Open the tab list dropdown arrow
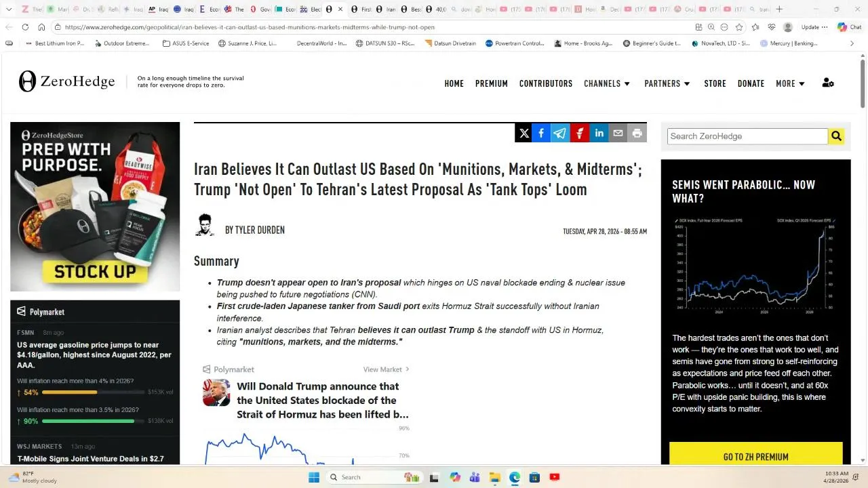 tap(9, 9)
